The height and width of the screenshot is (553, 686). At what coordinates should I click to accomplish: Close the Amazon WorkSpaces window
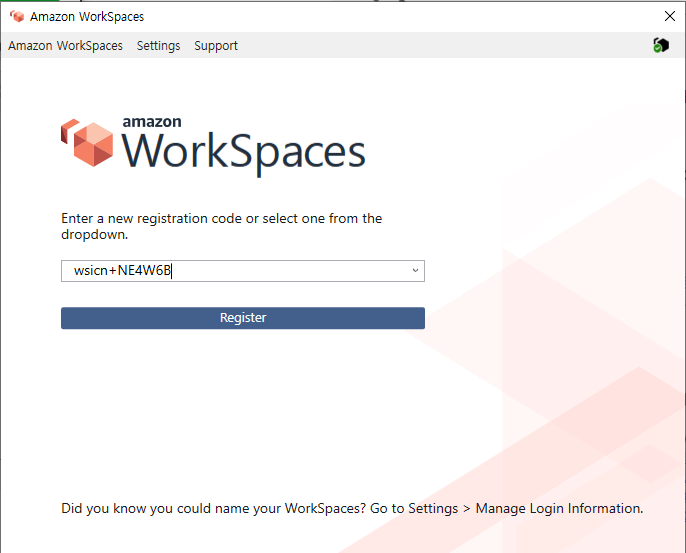[669, 16]
